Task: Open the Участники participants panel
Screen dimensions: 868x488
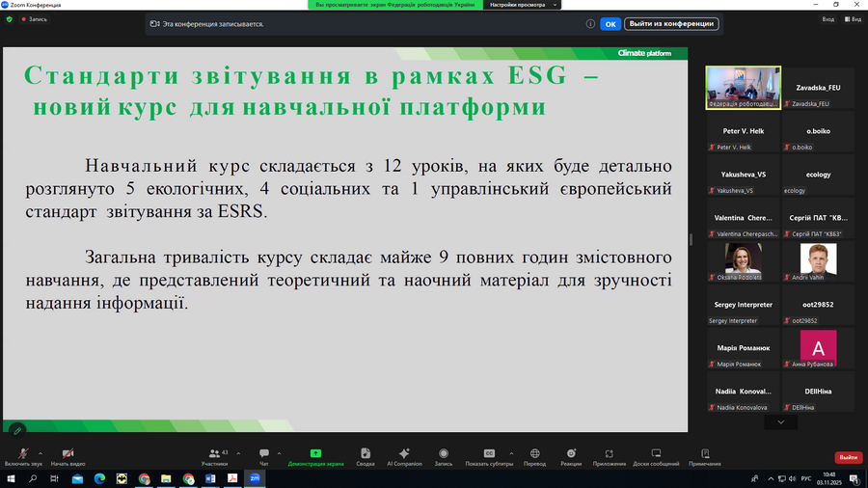Action: point(214,454)
